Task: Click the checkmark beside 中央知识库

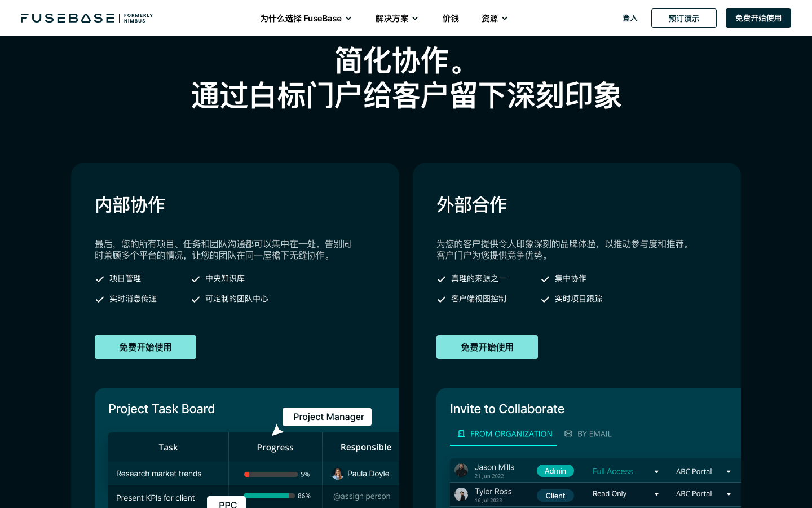Action: coord(196,279)
